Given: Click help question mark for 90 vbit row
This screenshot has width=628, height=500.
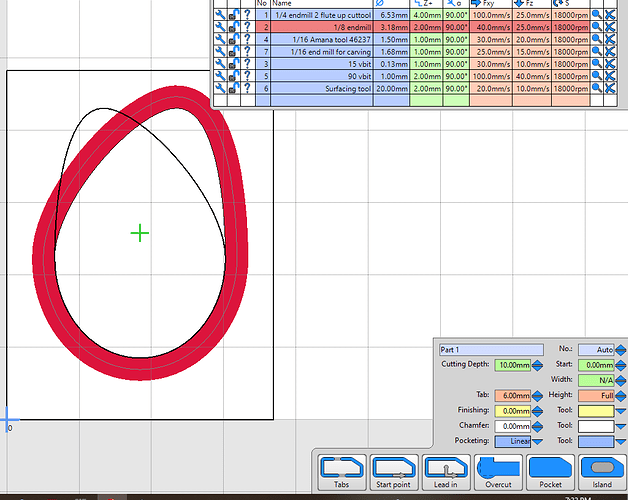Looking at the screenshot, I should (x=246, y=76).
